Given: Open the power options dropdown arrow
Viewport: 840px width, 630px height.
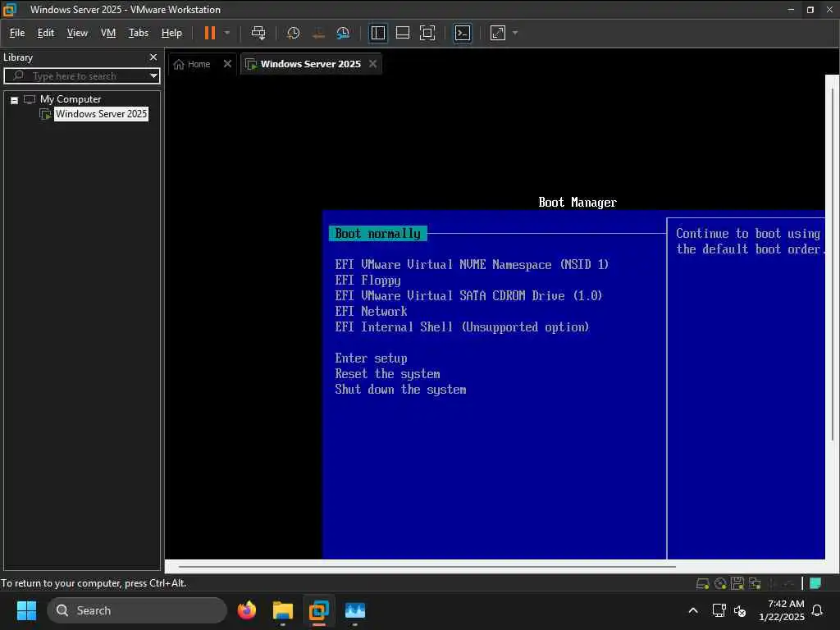Looking at the screenshot, I should [x=227, y=33].
